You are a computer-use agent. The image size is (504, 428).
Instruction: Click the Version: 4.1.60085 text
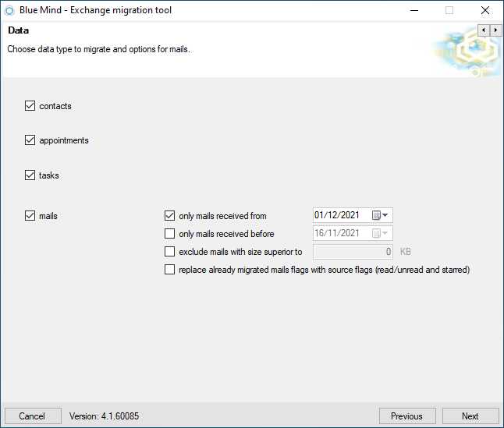coord(104,416)
